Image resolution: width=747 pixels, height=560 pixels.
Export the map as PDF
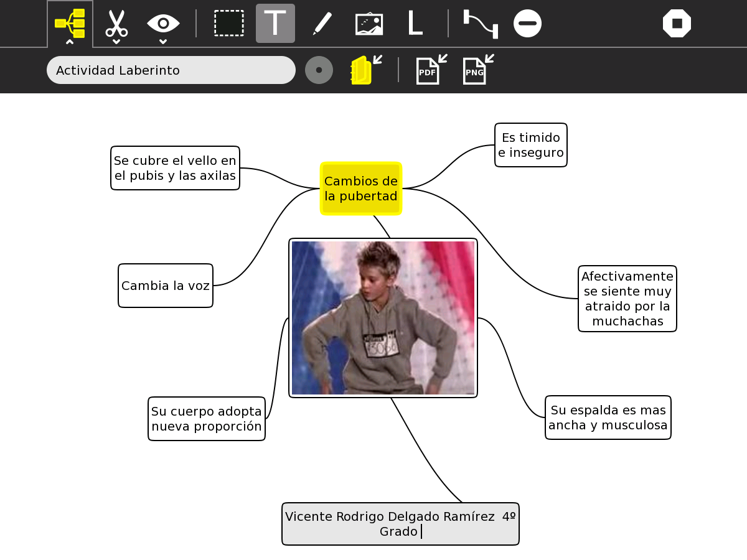[431, 70]
